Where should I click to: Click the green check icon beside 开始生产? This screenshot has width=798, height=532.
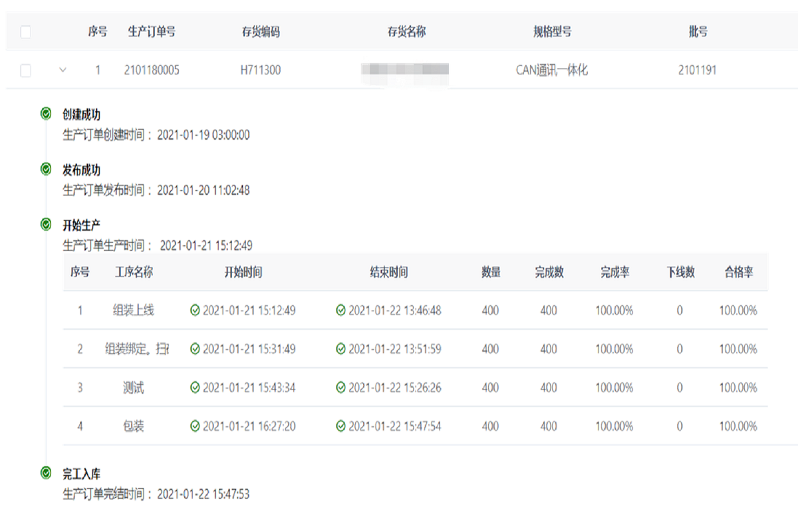pyautogui.click(x=45, y=225)
